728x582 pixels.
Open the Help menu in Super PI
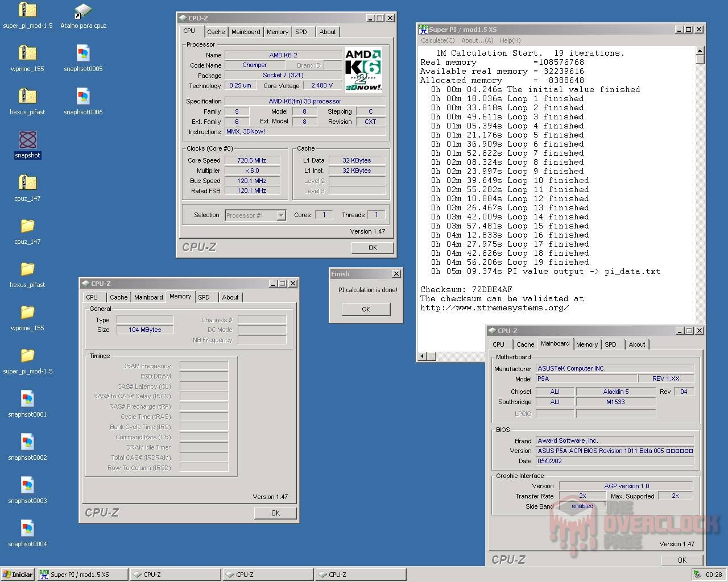(x=510, y=40)
